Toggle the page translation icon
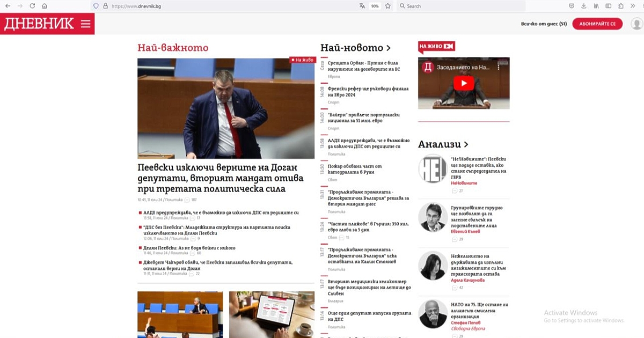The image size is (644, 338). tap(363, 6)
